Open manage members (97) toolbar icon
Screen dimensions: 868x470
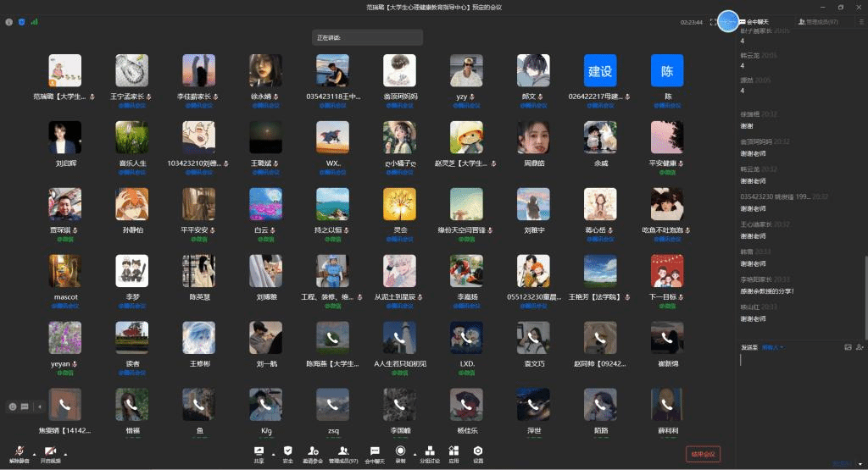coord(343,451)
